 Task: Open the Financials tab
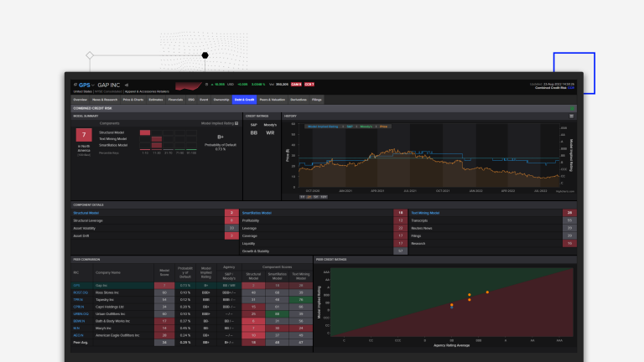176,100
